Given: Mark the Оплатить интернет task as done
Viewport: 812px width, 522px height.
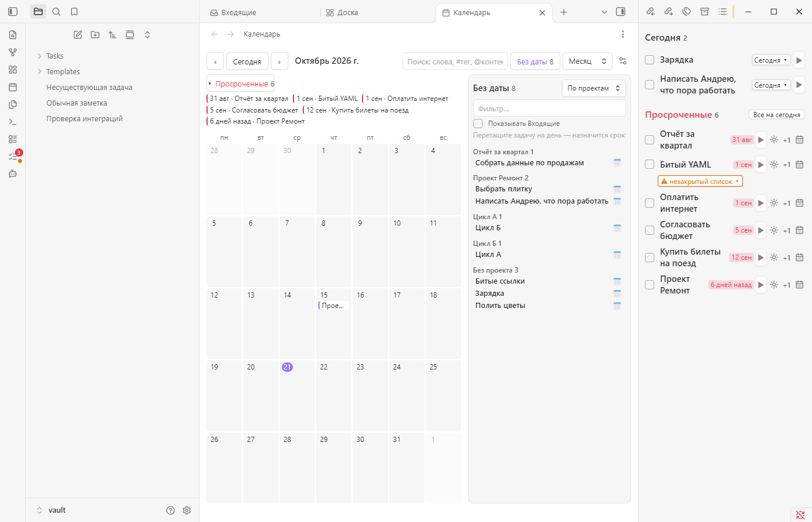Looking at the screenshot, I should click(x=650, y=203).
